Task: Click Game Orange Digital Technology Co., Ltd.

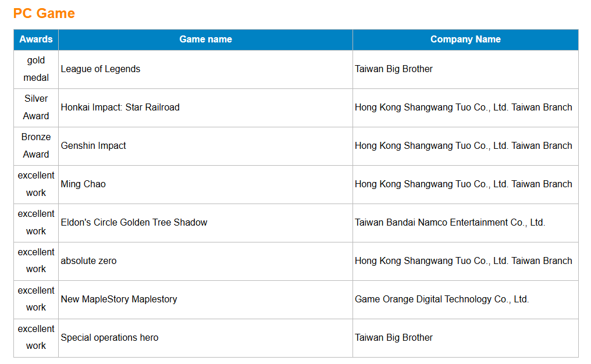Action: (465, 299)
